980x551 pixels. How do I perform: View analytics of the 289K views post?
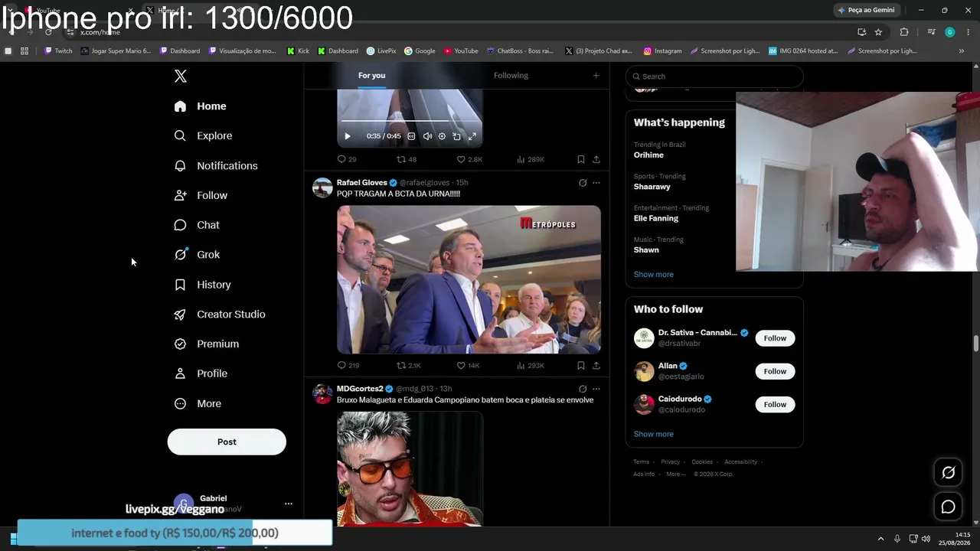coord(531,159)
